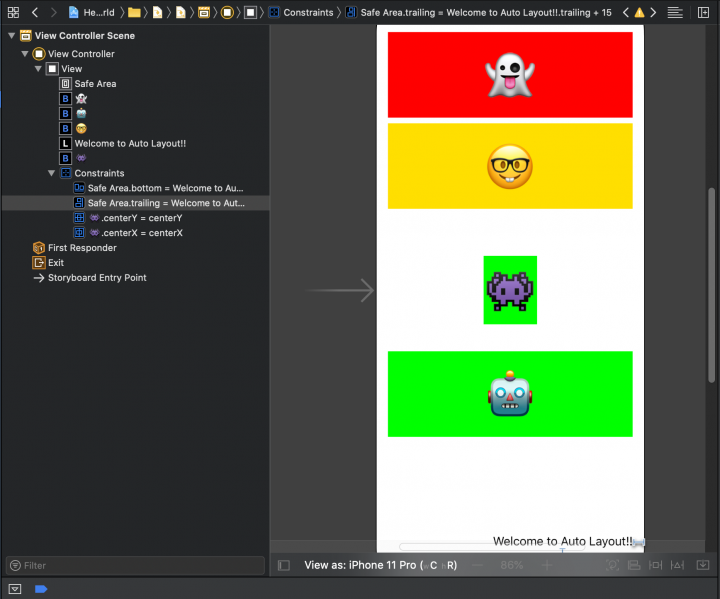This screenshot has height=599, width=720.
Task: Select Welcome to Auto Layout!! label in outline
Action: pyautogui.click(x=135, y=143)
